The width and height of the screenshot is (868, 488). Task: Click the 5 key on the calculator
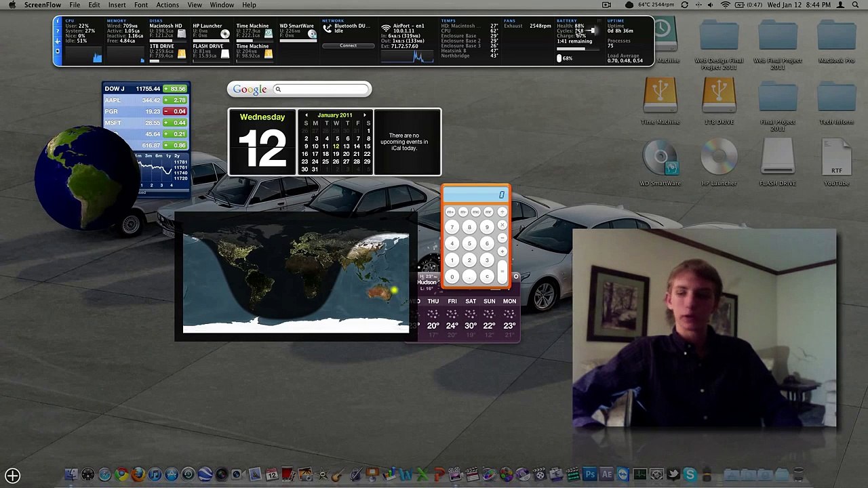(x=469, y=243)
